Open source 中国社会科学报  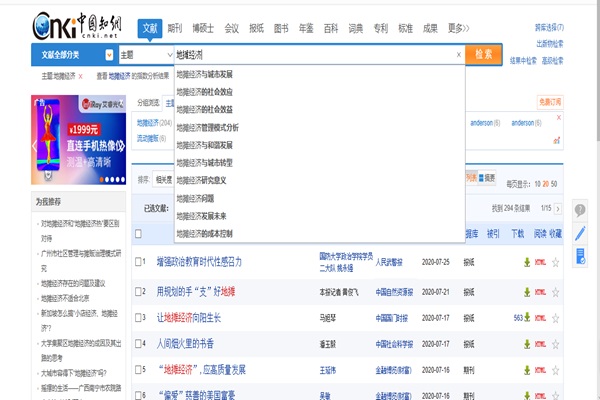point(394,344)
